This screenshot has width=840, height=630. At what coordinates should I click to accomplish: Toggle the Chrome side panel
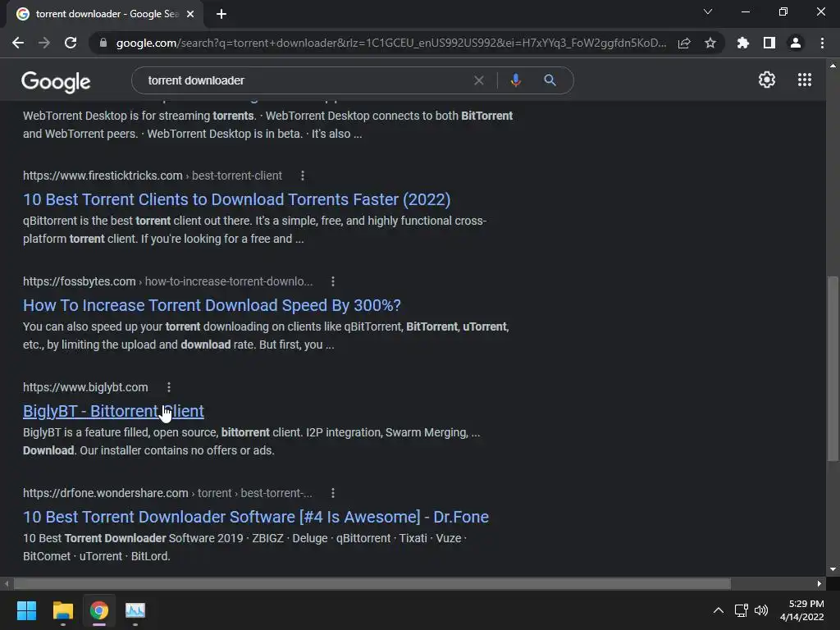769,43
